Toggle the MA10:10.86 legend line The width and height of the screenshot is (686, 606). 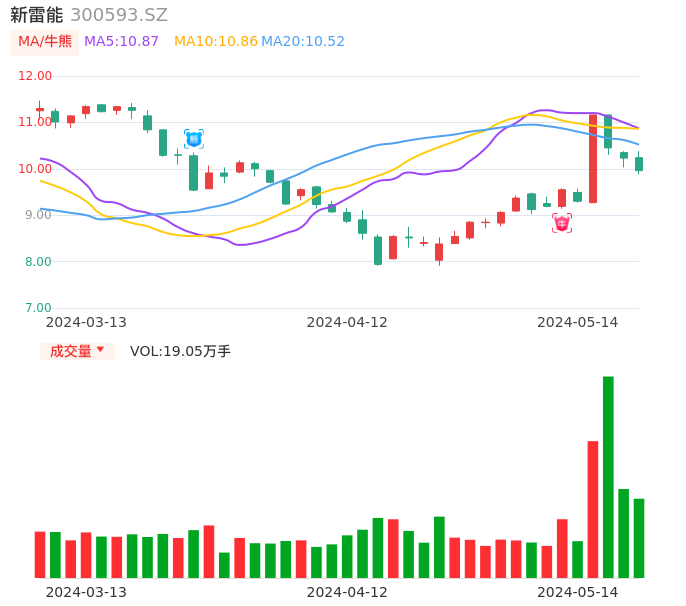point(215,42)
